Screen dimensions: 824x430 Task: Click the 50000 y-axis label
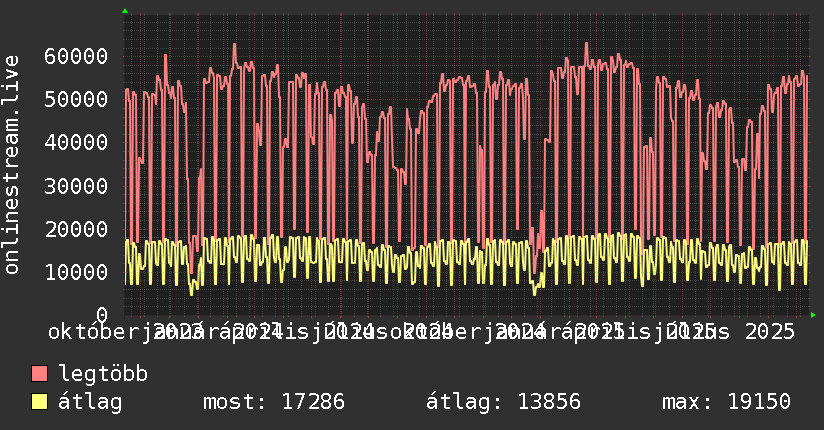point(76,99)
